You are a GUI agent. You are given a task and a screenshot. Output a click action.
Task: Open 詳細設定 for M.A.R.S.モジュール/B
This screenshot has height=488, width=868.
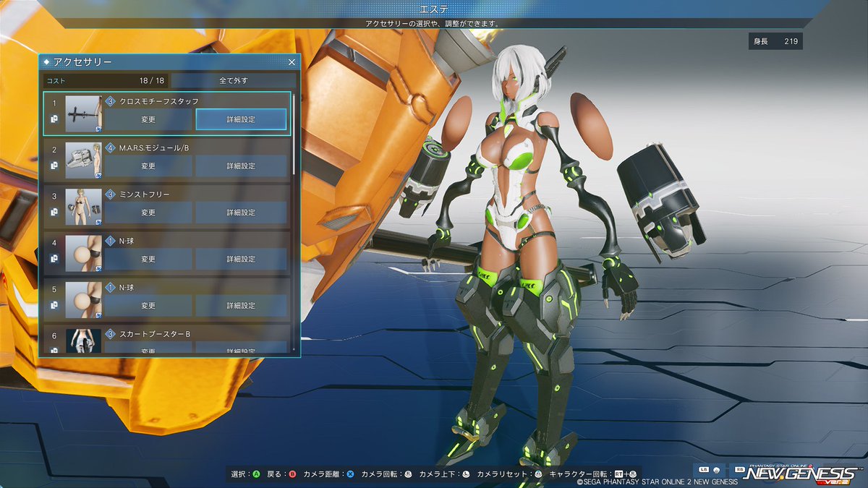point(241,166)
